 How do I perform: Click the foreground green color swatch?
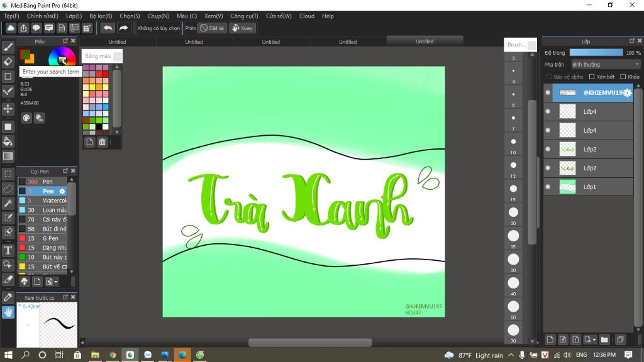point(25,54)
